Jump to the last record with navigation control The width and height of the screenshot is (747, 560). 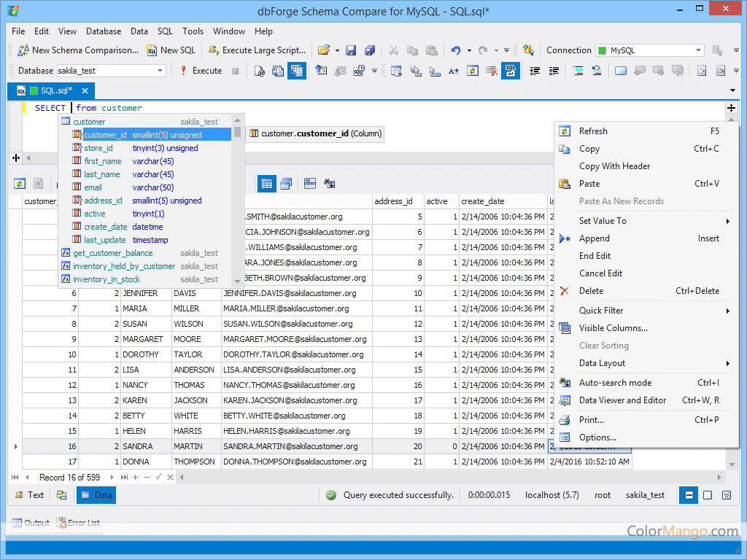124,477
